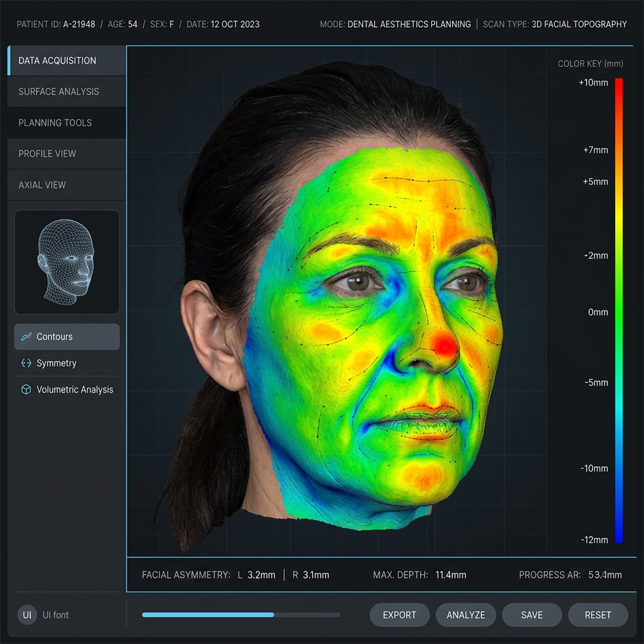Select the Profile View tab
The image size is (644, 644).
67,153
